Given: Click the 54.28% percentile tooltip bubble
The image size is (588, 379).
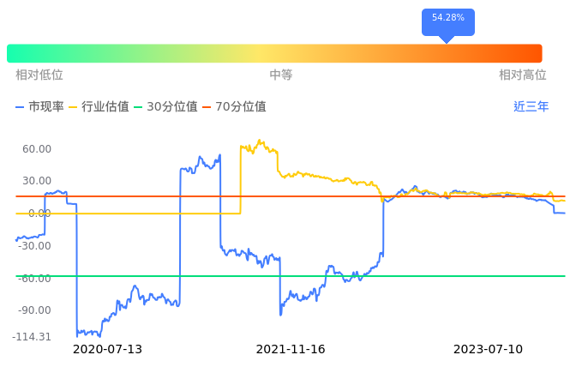Looking at the screenshot, I should (447, 19).
